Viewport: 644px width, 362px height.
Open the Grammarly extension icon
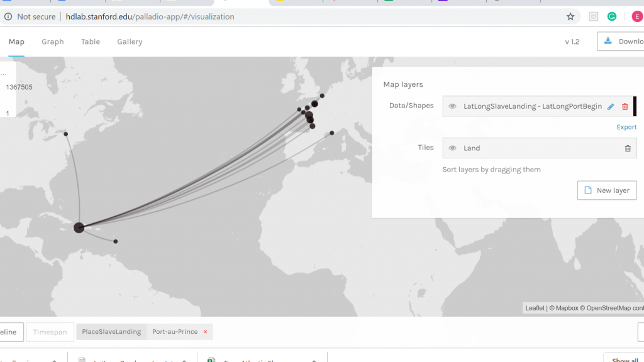click(x=611, y=17)
